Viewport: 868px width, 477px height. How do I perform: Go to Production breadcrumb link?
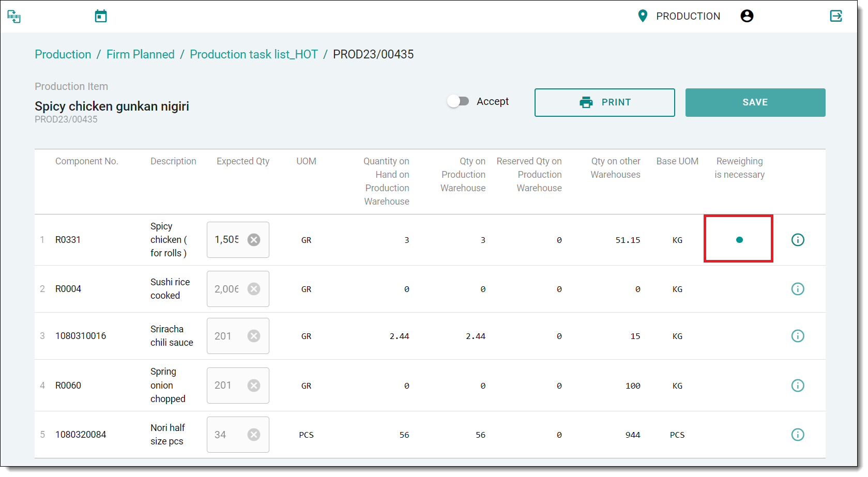point(63,54)
